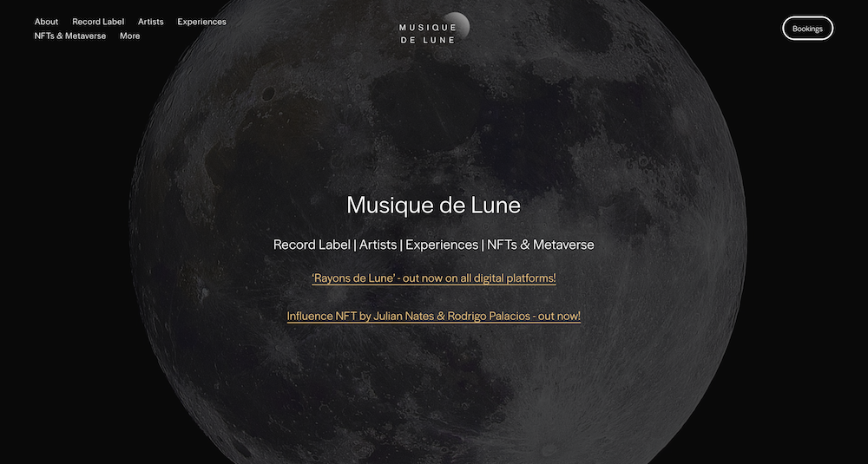Click the Bookings button

807,29
